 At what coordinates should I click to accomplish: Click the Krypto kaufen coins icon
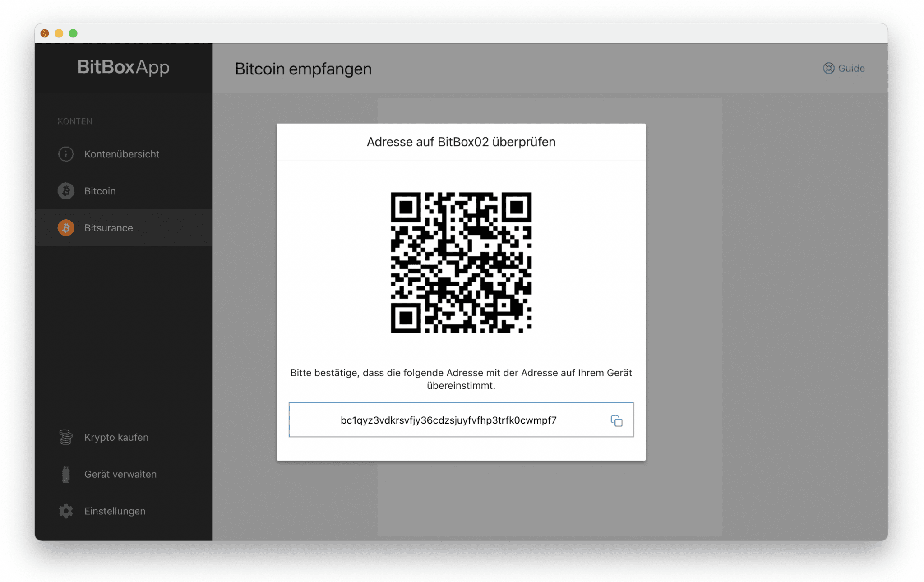click(x=66, y=437)
